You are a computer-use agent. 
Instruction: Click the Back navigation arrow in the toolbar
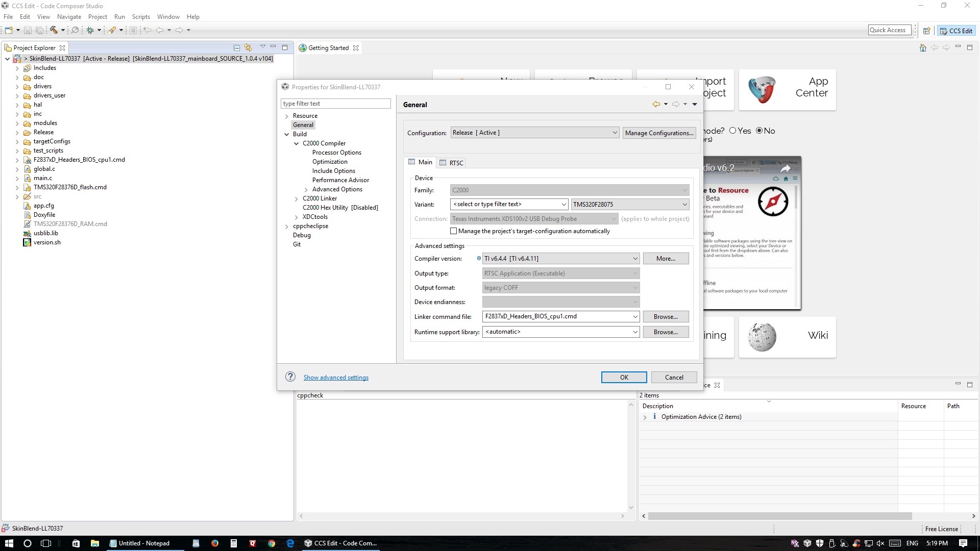tap(160, 31)
